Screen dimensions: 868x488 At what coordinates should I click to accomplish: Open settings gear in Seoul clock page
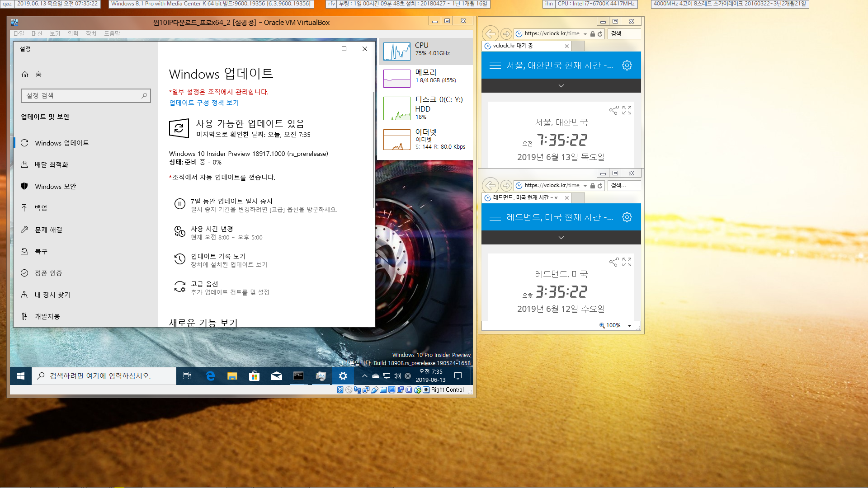click(x=627, y=65)
